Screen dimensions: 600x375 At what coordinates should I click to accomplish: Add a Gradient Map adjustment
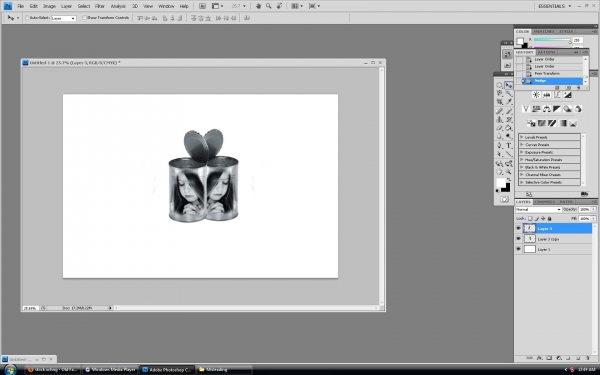562,123
